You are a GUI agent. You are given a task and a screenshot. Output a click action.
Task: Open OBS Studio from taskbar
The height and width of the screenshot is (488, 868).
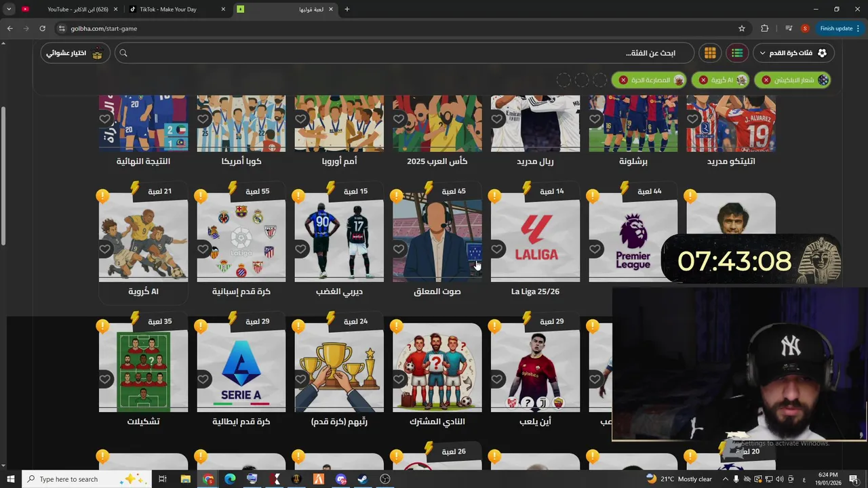385,479
